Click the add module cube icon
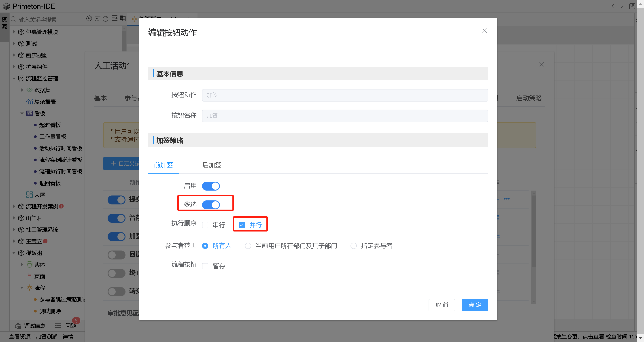Screen dimensions: 644x342 click(97, 19)
